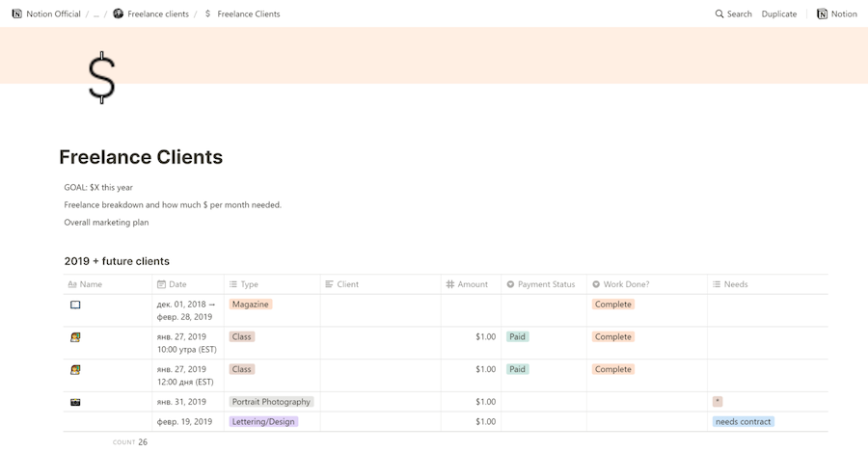Click the Notion logo at top right
Image resolution: width=868 pixels, height=452 pixels.
pos(822,14)
